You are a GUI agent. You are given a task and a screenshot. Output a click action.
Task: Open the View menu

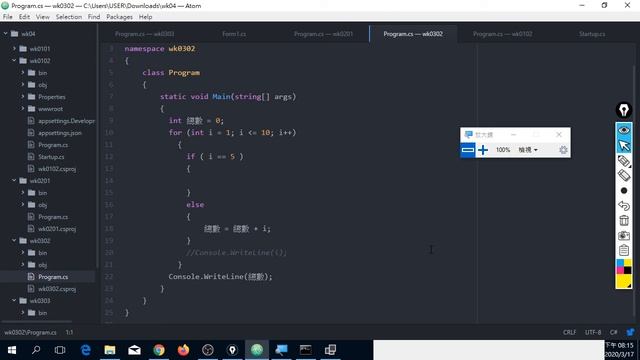[x=42, y=17]
